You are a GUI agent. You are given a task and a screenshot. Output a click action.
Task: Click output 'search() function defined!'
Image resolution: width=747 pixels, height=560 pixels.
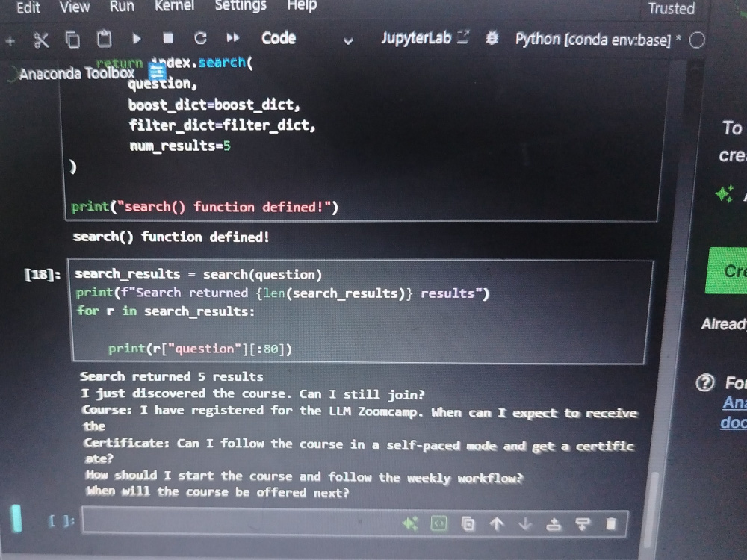[x=171, y=237]
